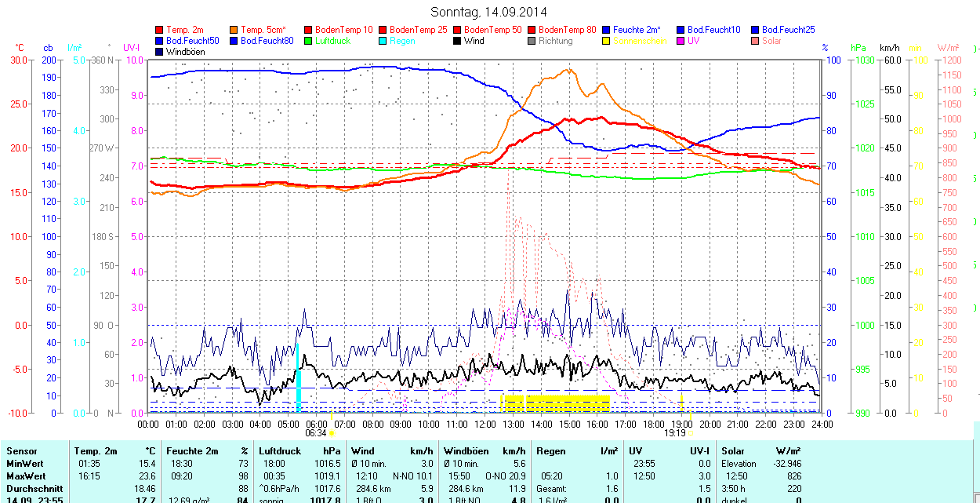This screenshot has height=503, width=980.
Task: Select the Luftdruck column header in table
Action: (279, 451)
